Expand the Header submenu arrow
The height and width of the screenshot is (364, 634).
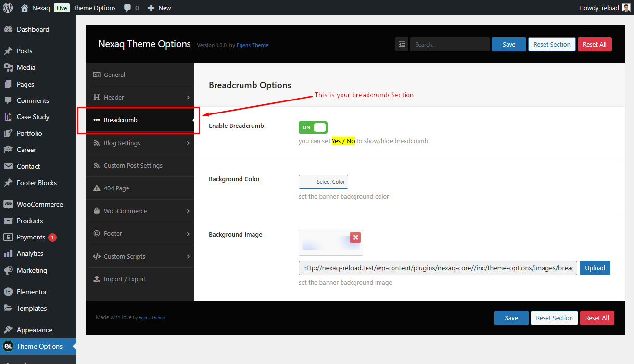click(188, 98)
